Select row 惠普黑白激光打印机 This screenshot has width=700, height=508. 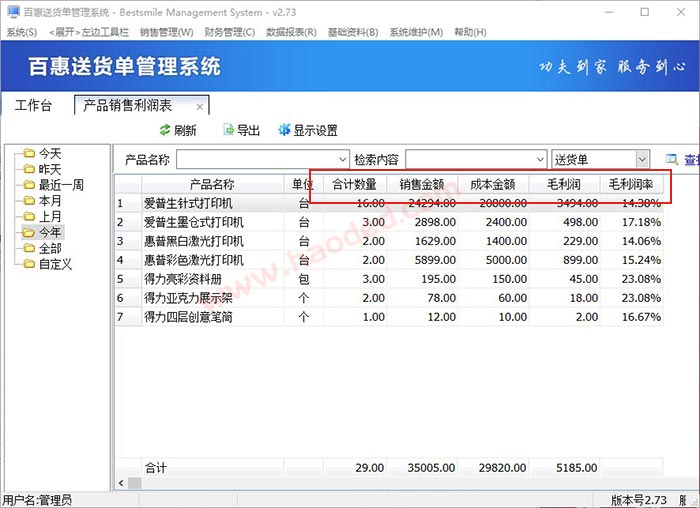tap(389, 241)
